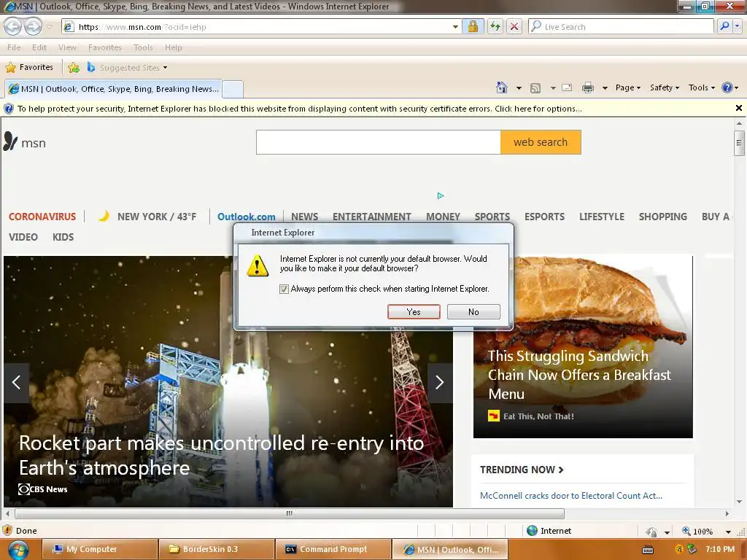747x560 pixels.
Task: Click the browser Back arrow button
Action: [13, 27]
